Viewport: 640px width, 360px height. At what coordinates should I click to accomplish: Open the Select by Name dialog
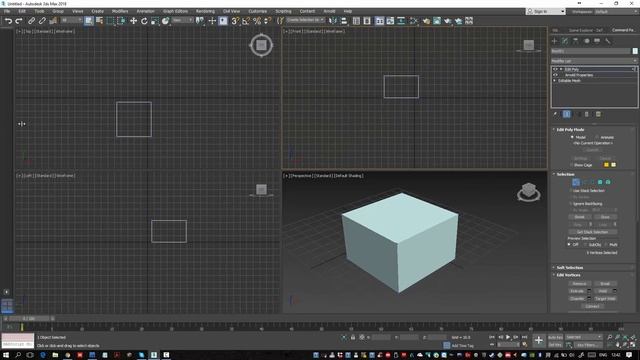[99, 21]
